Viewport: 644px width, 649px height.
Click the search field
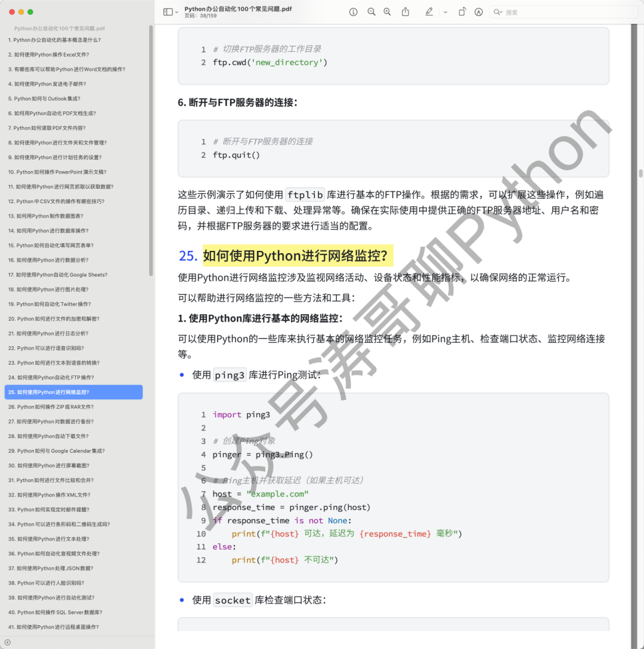563,12
